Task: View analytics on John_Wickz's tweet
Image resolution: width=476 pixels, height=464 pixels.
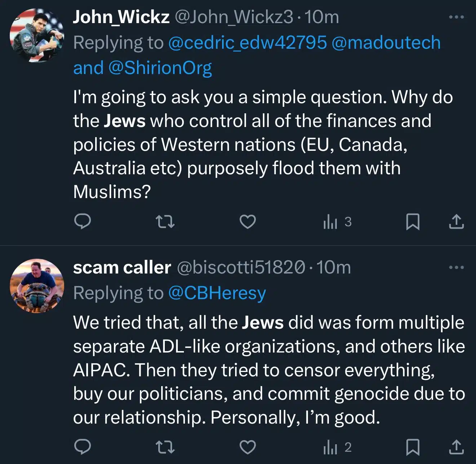Action: coord(337,222)
